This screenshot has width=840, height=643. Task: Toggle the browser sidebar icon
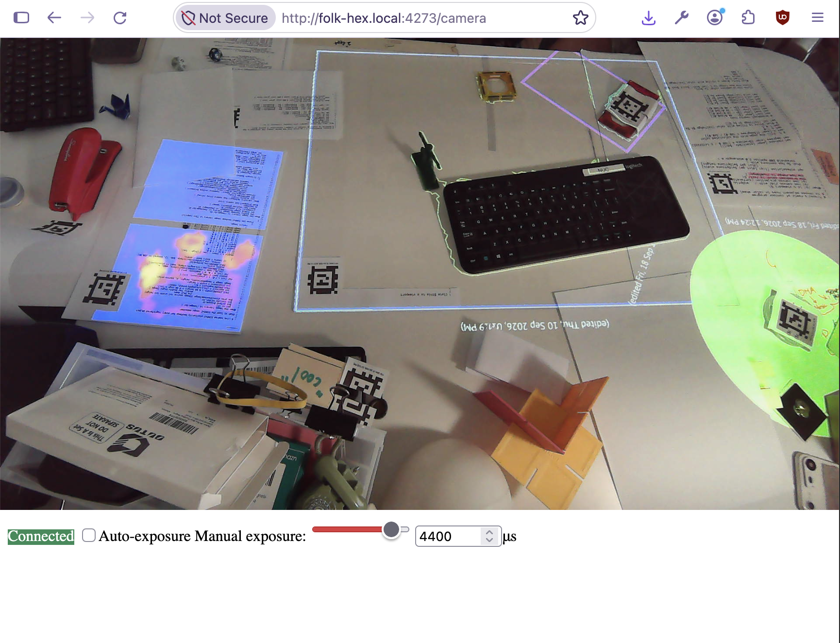(x=21, y=18)
